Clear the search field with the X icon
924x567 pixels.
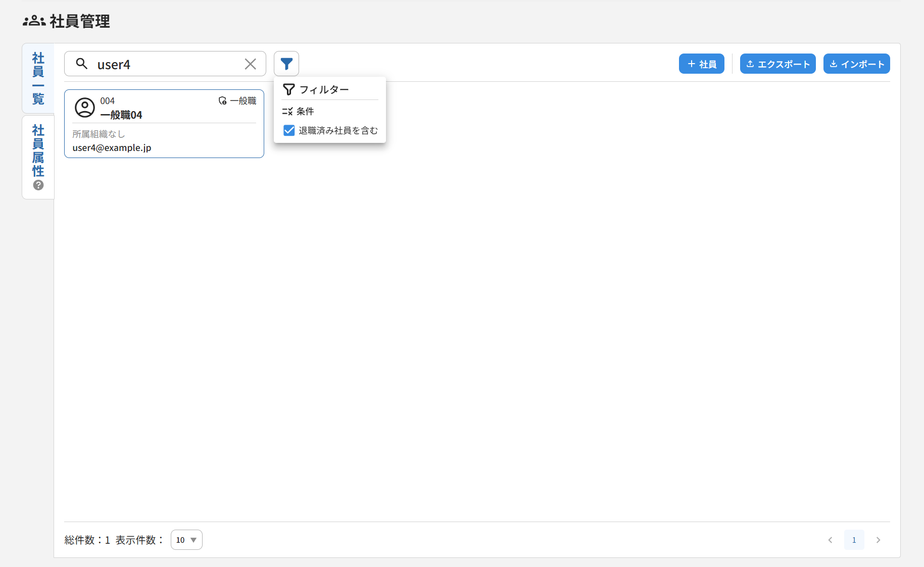pos(250,64)
